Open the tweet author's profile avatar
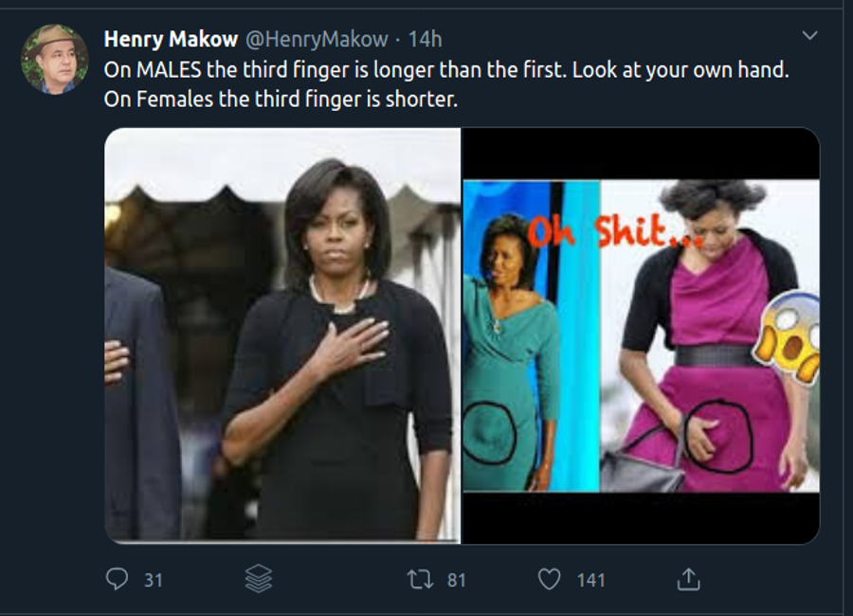Viewport: 853px width, 616px height. [x=54, y=59]
